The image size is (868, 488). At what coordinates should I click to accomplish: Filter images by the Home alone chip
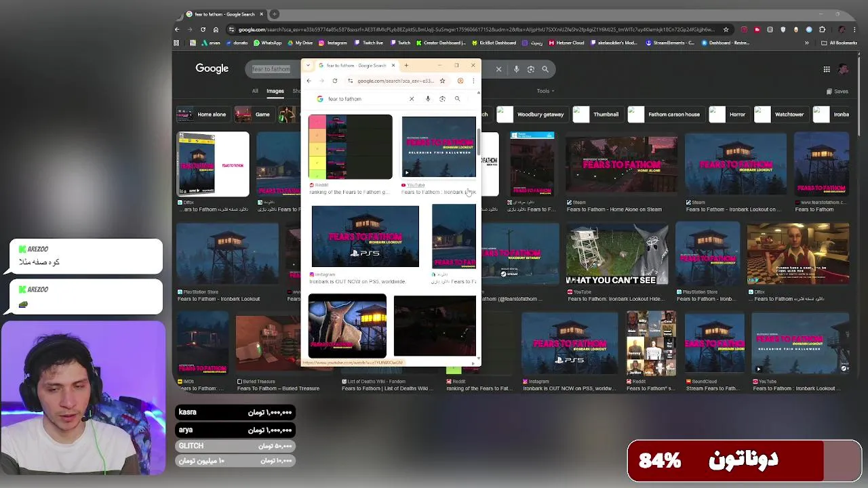203,115
